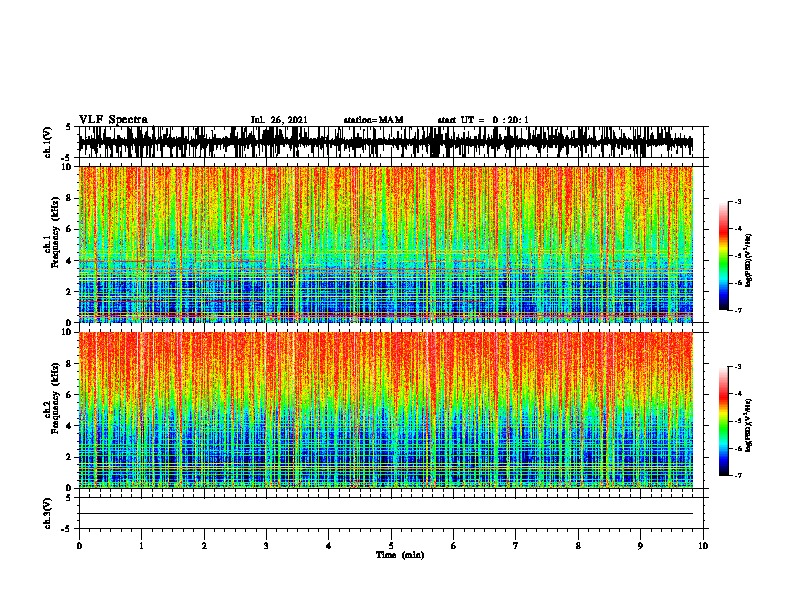Select the "Time (min)" x-axis title

click(400, 555)
